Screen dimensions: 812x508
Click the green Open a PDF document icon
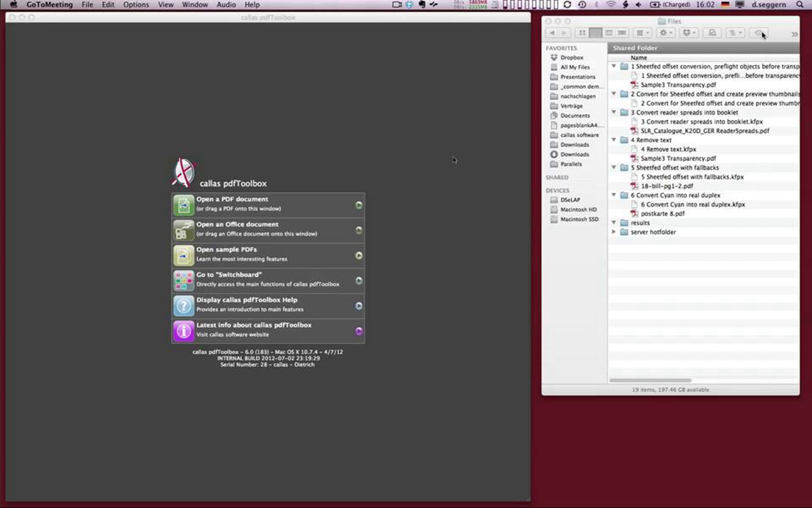tap(184, 205)
